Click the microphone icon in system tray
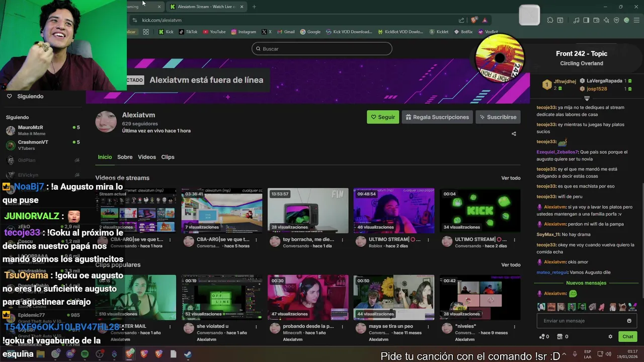 click(575, 354)
